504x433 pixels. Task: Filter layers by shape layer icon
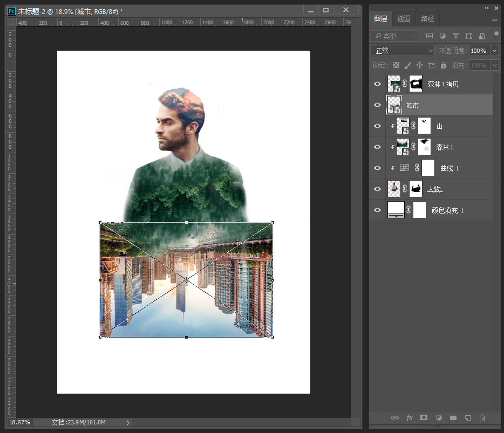click(468, 36)
